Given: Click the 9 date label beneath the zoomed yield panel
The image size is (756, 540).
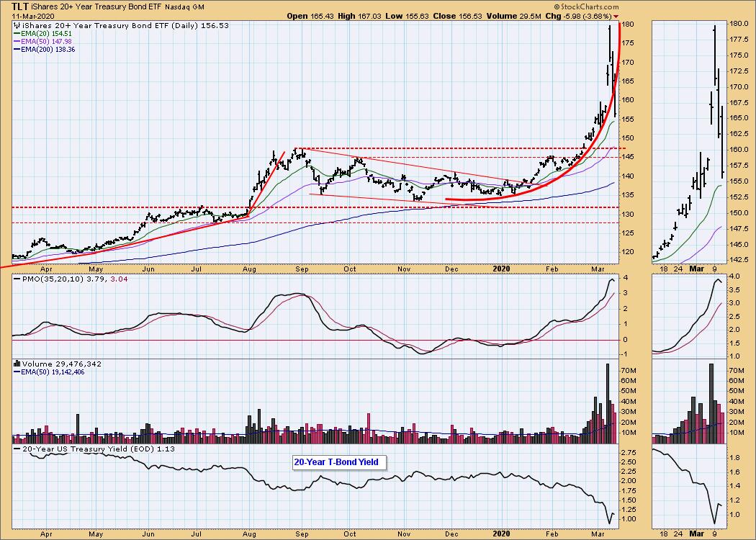Looking at the screenshot, I should [x=714, y=534].
